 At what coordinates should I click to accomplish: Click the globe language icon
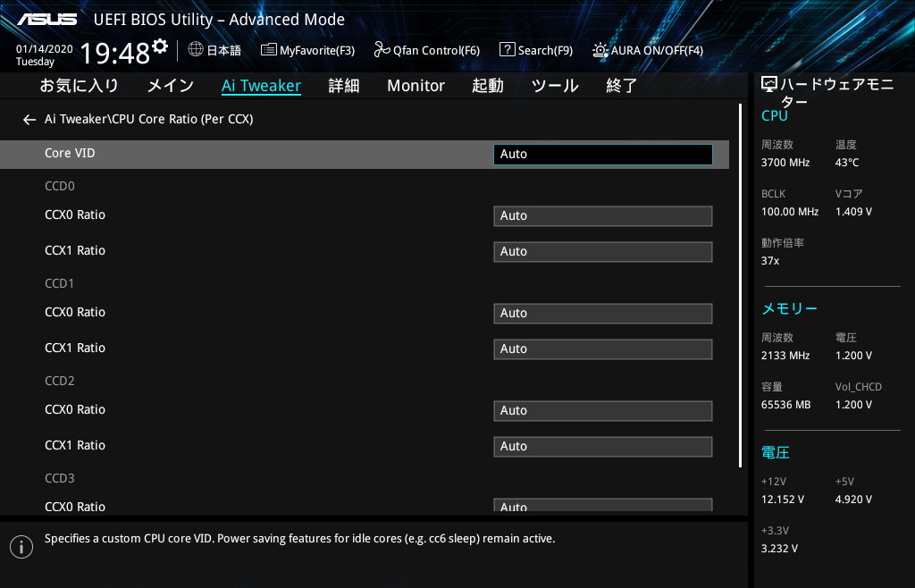(196, 49)
